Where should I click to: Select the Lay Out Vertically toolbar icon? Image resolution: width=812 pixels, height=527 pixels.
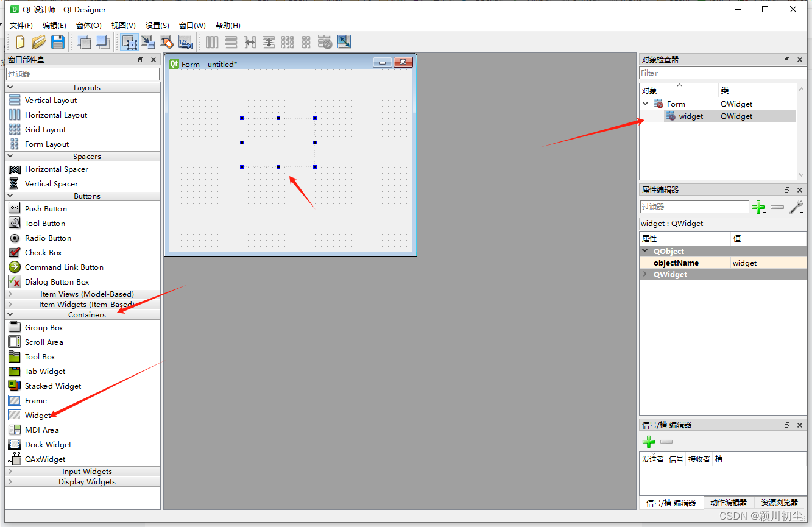tap(231, 41)
